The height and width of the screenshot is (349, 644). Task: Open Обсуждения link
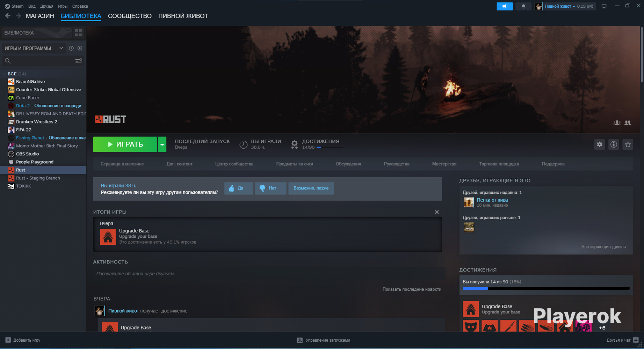348,164
